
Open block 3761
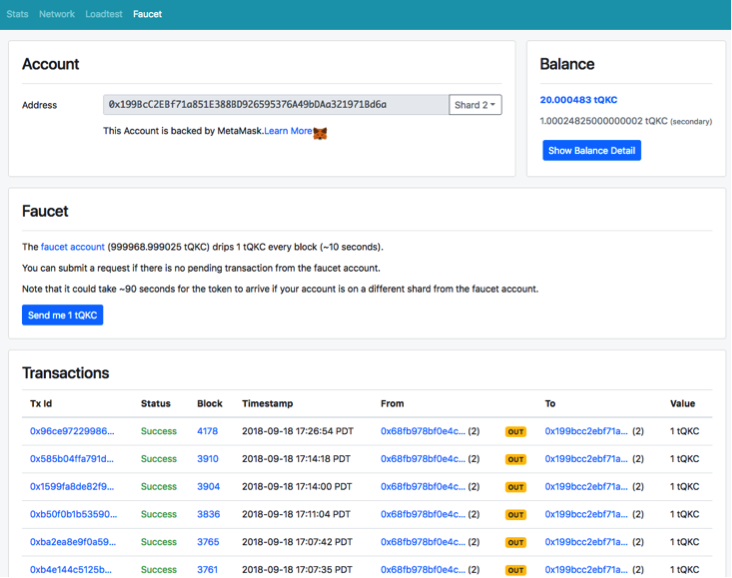(x=207, y=570)
